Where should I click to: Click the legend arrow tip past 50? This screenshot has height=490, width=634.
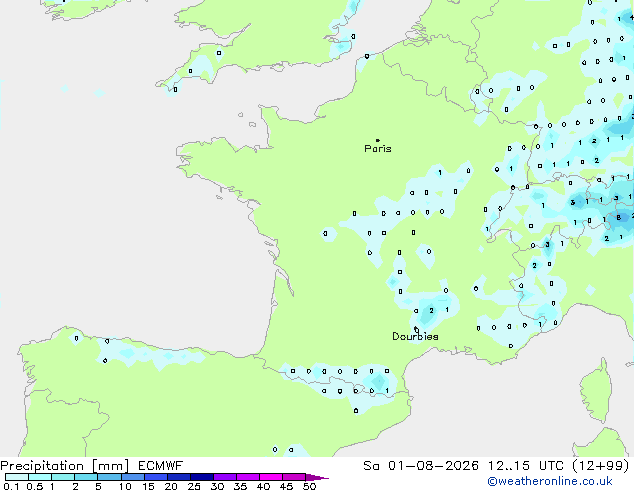tap(317, 477)
